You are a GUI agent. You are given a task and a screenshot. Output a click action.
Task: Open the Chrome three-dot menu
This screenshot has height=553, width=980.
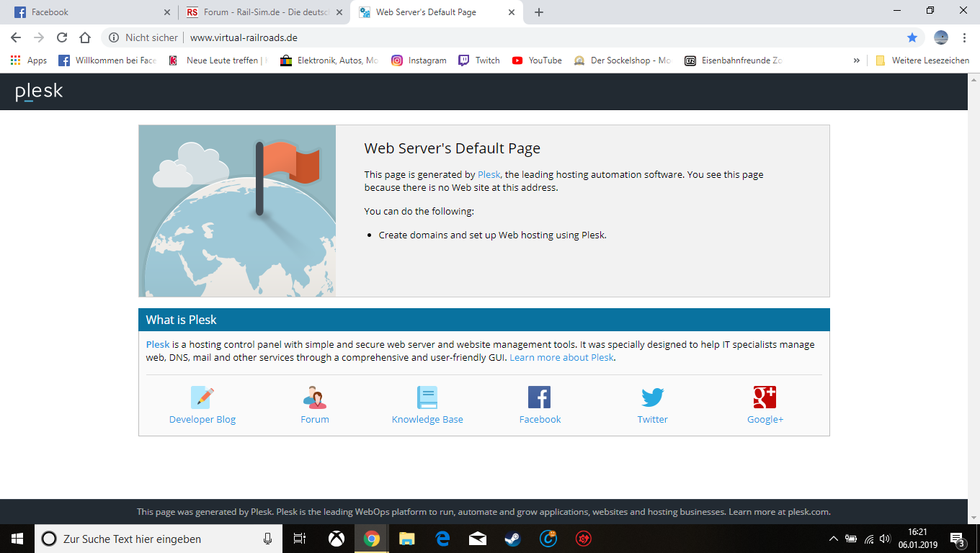pyautogui.click(x=964, y=37)
